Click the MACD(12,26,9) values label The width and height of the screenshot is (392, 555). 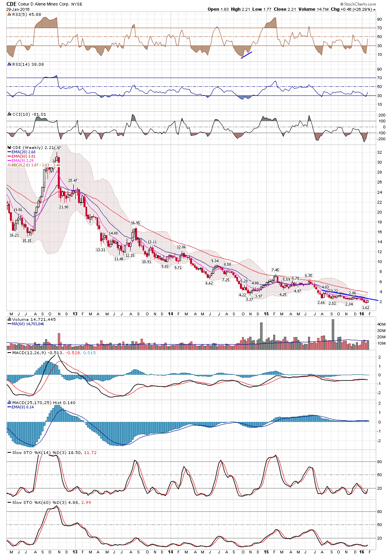[x=54, y=353]
